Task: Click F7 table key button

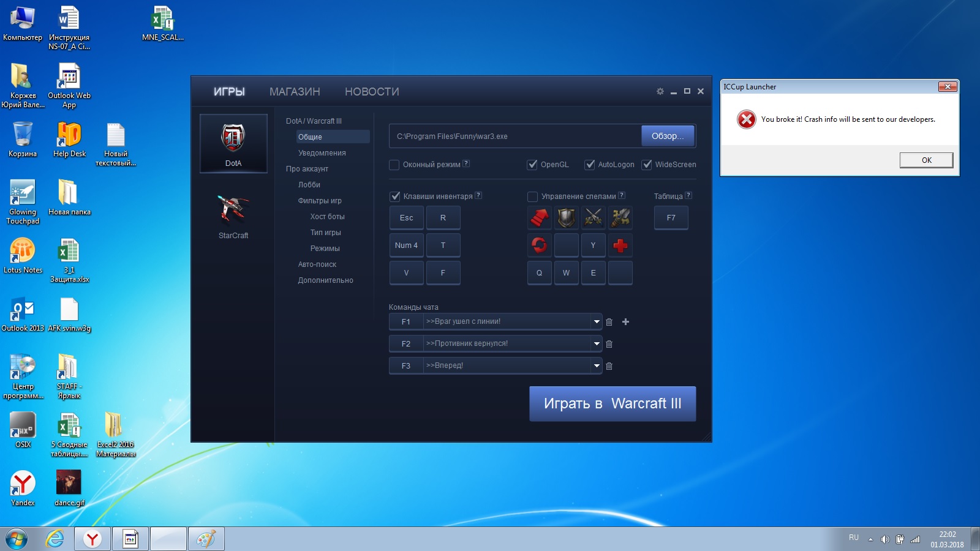Action: click(671, 218)
